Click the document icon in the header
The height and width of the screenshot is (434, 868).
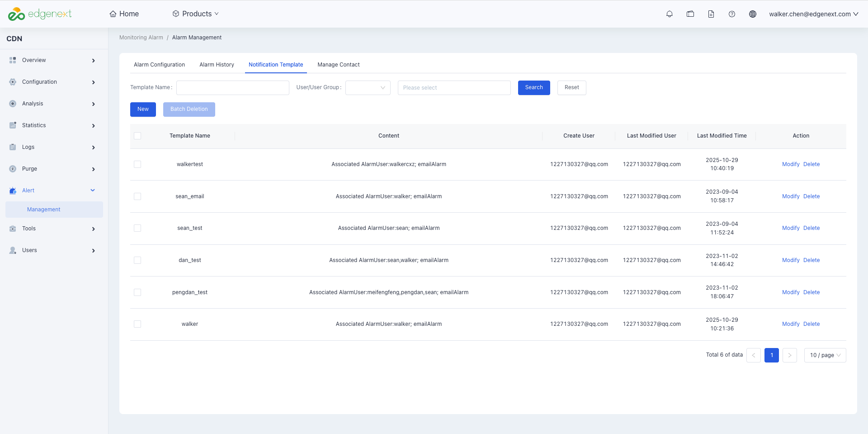coord(711,14)
